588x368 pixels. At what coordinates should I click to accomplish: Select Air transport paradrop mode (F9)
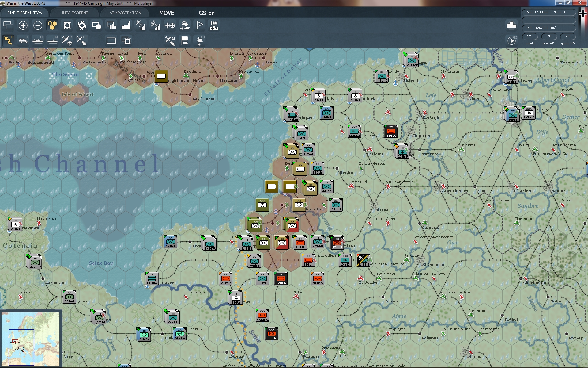(67, 40)
